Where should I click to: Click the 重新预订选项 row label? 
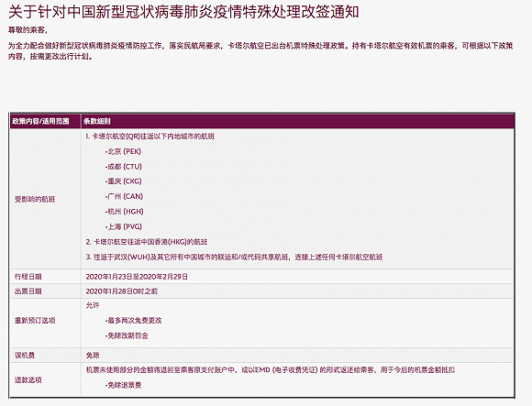35,320
